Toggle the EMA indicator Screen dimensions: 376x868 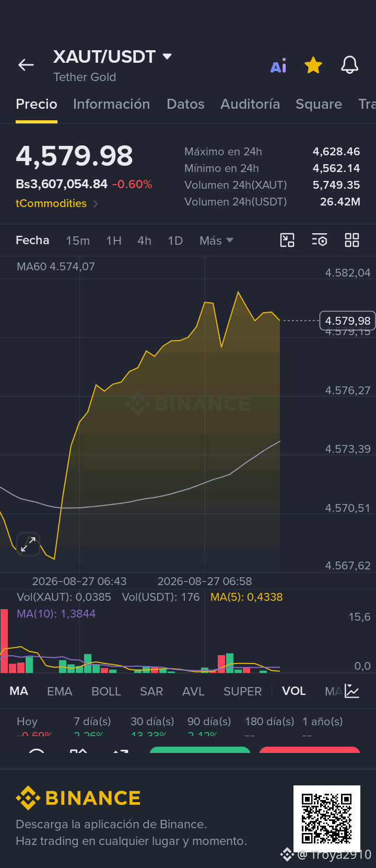click(60, 691)
